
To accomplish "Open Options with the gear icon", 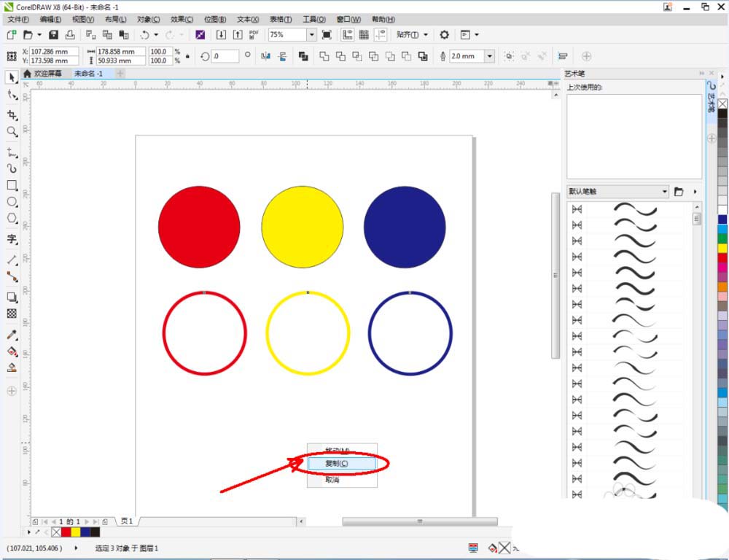I will coord(445,35).
